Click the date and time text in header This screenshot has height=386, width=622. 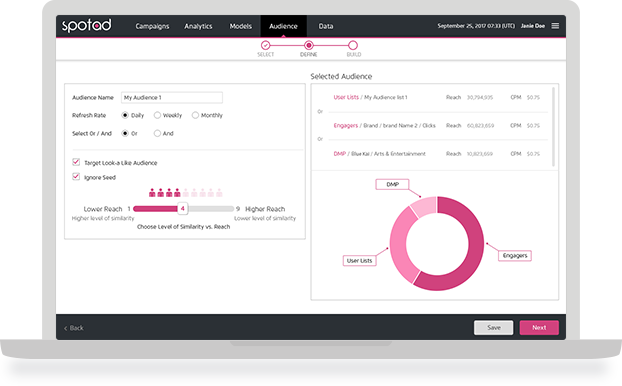coord(476,26)
